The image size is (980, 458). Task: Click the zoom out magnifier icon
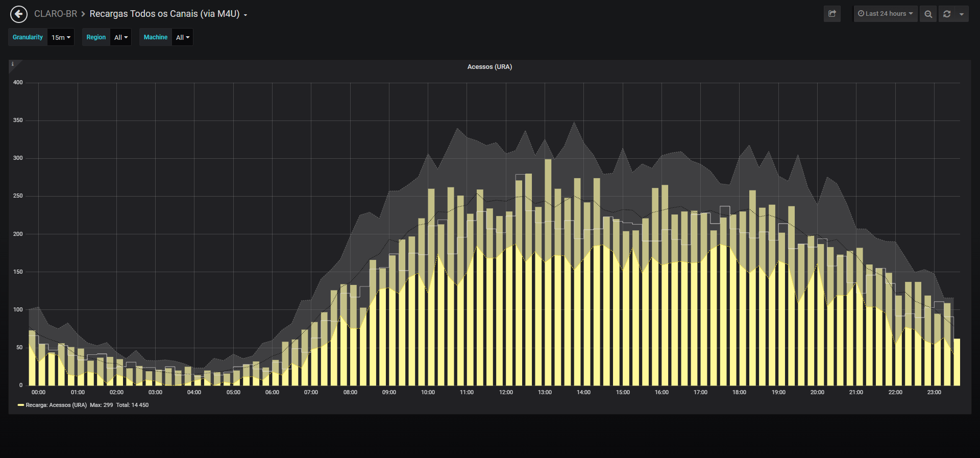tap(928, 14)
